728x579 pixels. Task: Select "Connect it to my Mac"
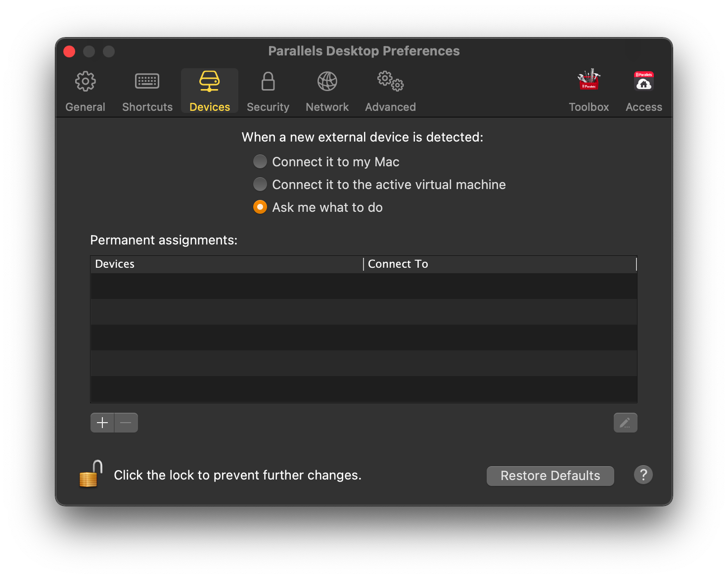[x=260, y=162]
